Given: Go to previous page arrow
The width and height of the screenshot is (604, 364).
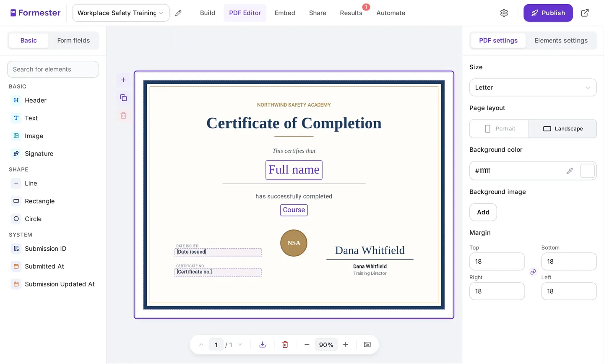Looking at the screenshot, I should pos(201,345).
